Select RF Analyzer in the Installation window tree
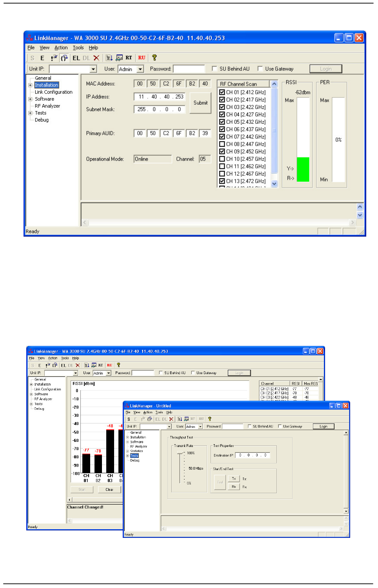The image size is (378, 588). click(x=47, y=106)
